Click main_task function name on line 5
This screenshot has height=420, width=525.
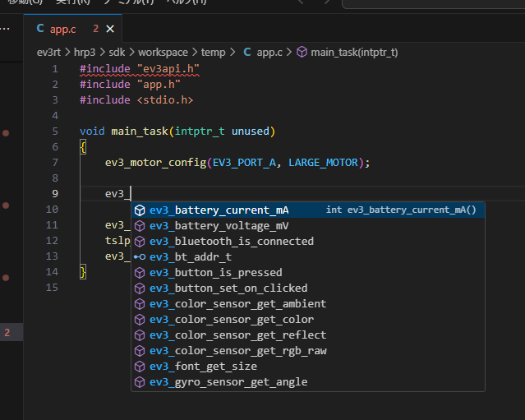click(140, 132)
